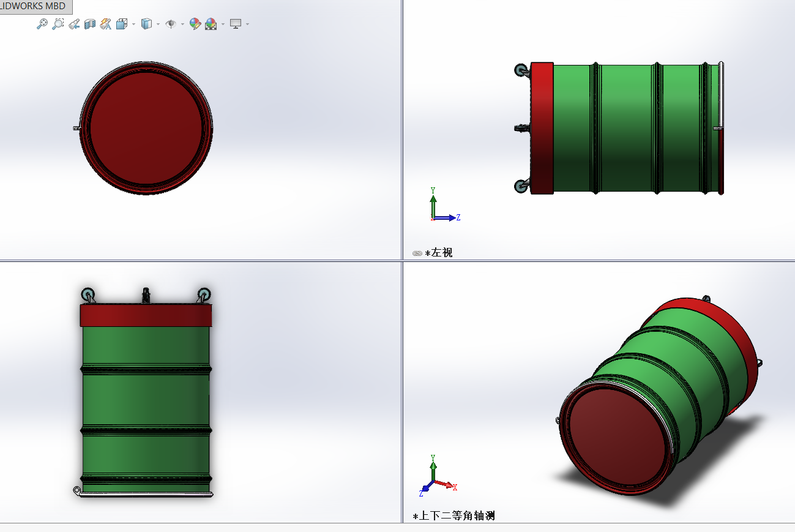
Task: Switch to the SOLIDWORKS MBD tab
Action: point(35,7)
